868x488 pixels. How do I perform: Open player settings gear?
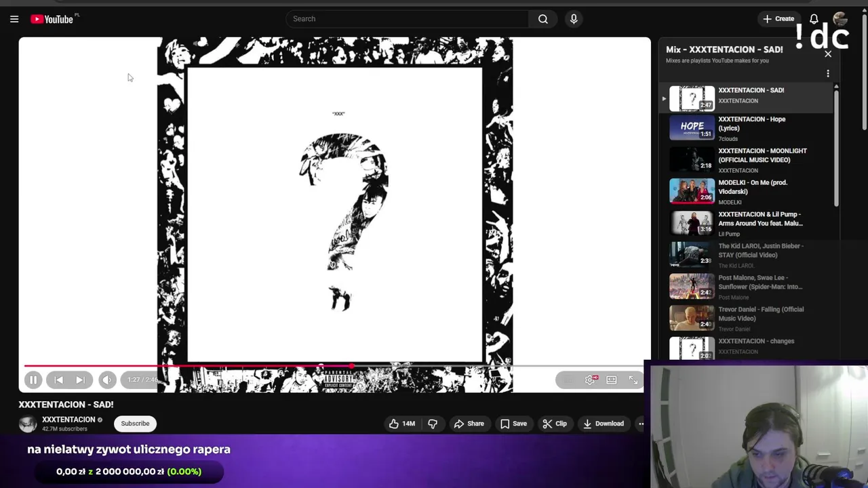pos(590,380)
